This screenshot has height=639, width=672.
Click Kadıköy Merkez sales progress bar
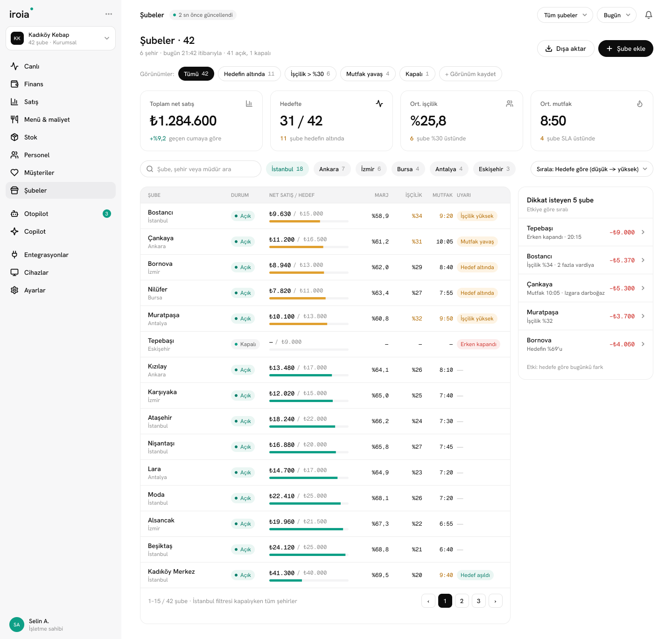(309, 580)
